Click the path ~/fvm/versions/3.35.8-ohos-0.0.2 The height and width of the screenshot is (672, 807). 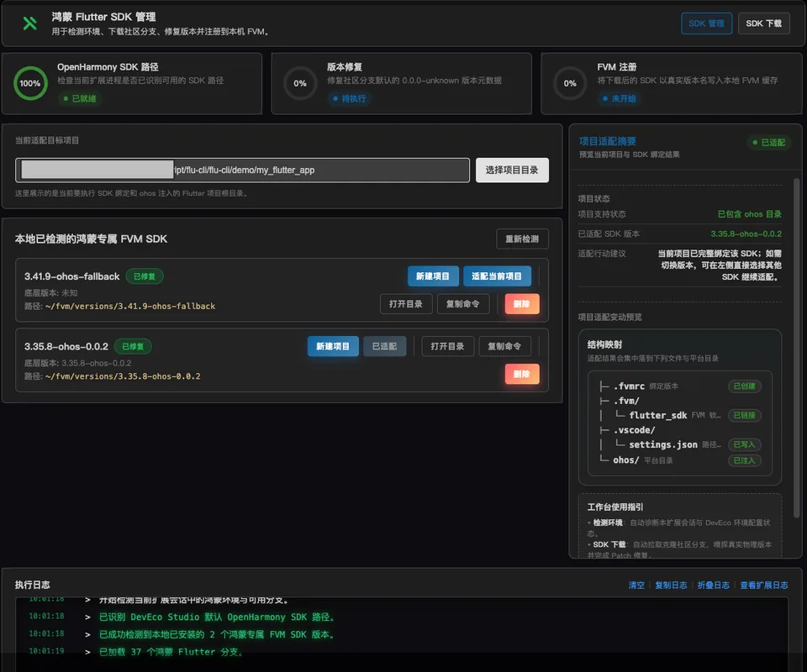point(123,376)
